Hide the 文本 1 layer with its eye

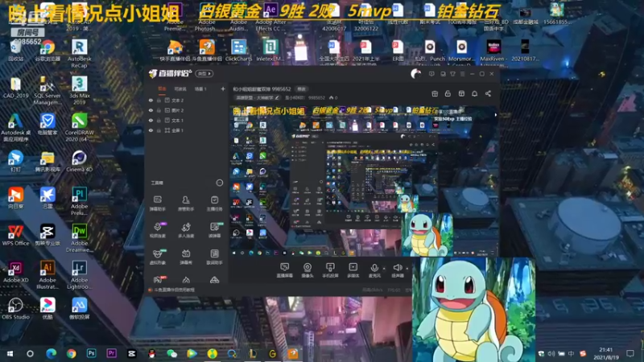151,120
